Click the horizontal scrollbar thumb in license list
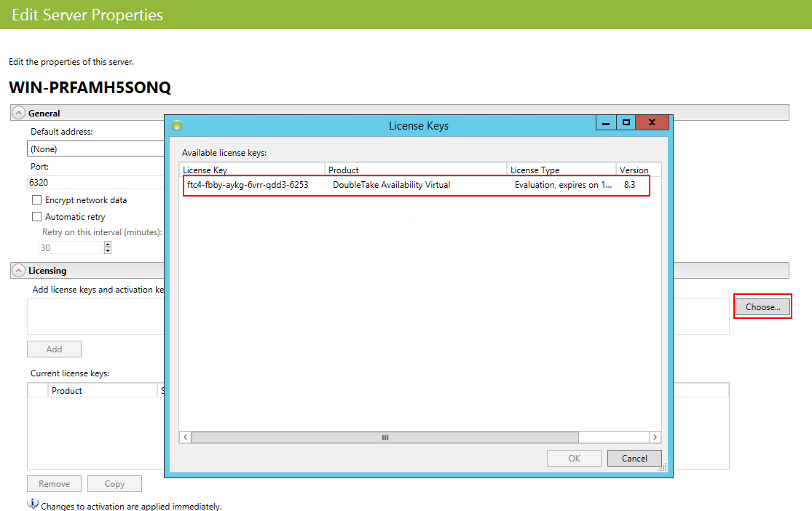Image resolution: width=812 pixels, height=511 pixels. pos(385,437)
